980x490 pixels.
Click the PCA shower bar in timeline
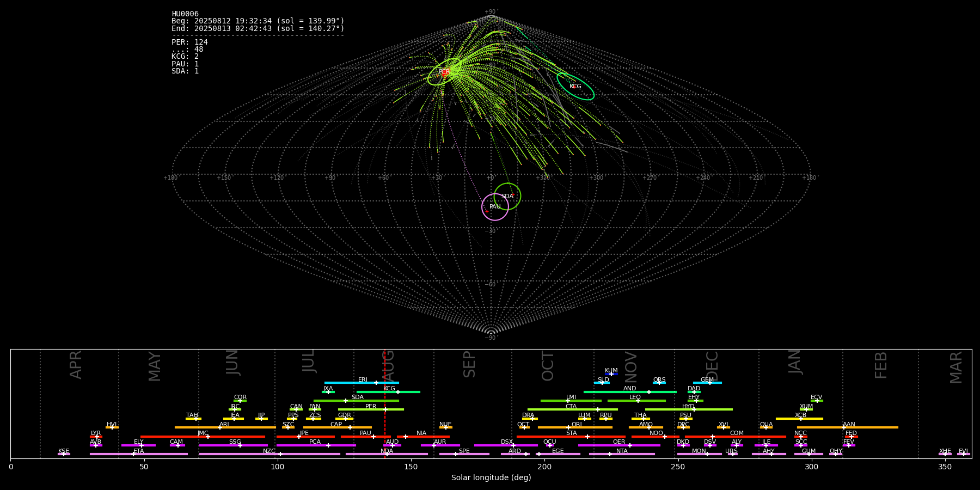point(316,445)
